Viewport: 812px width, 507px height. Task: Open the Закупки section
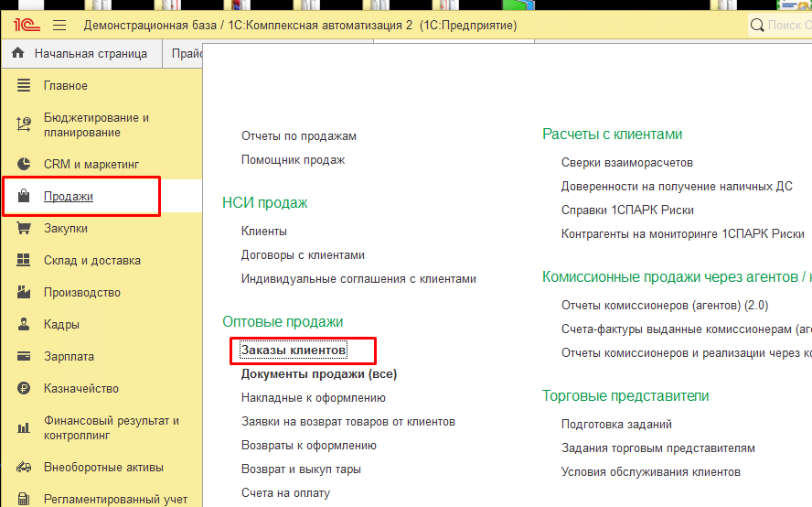(x=65, y=229)
